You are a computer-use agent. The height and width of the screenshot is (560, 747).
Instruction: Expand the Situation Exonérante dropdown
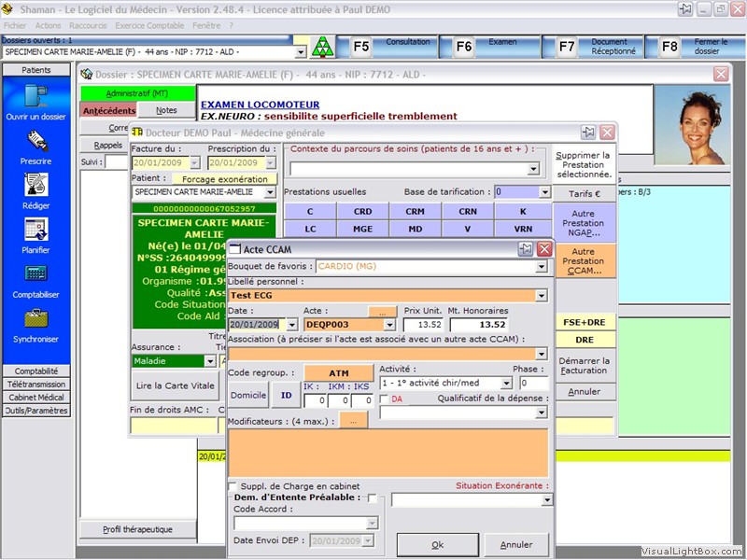click(547, 500)
